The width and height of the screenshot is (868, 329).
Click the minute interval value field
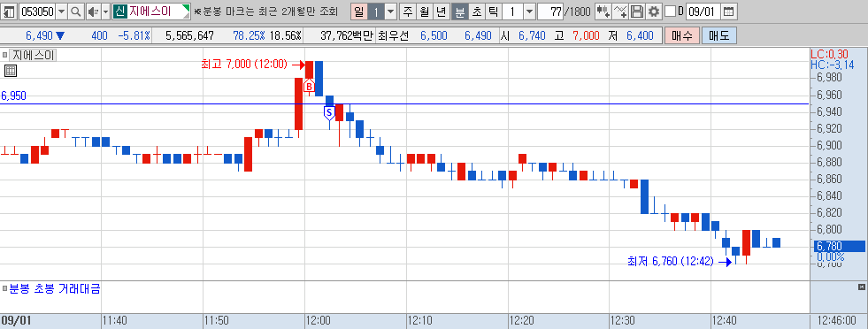pos(512,11)
